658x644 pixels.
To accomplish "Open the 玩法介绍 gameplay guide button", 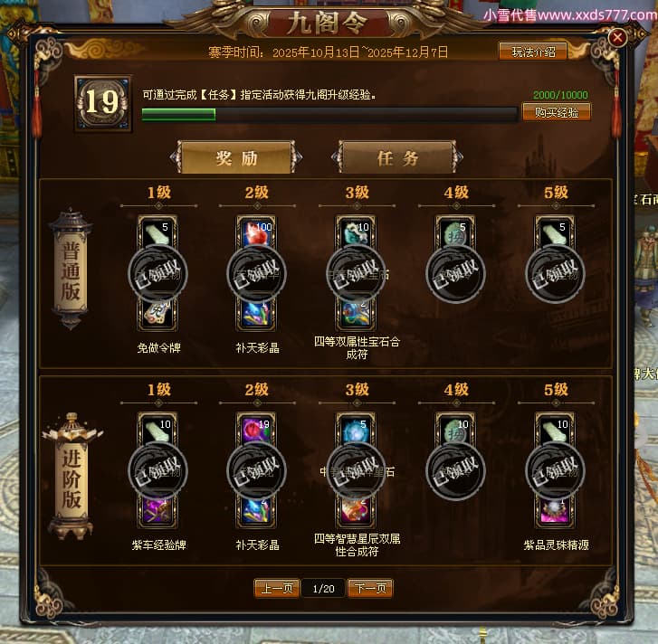I will pyautogui.click(x=533, y=52).
